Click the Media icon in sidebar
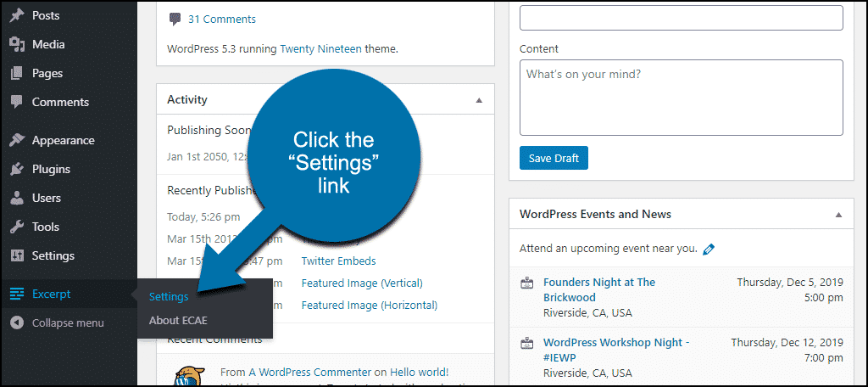The height and width of the screenshot is (387, 868). (17, 44)
